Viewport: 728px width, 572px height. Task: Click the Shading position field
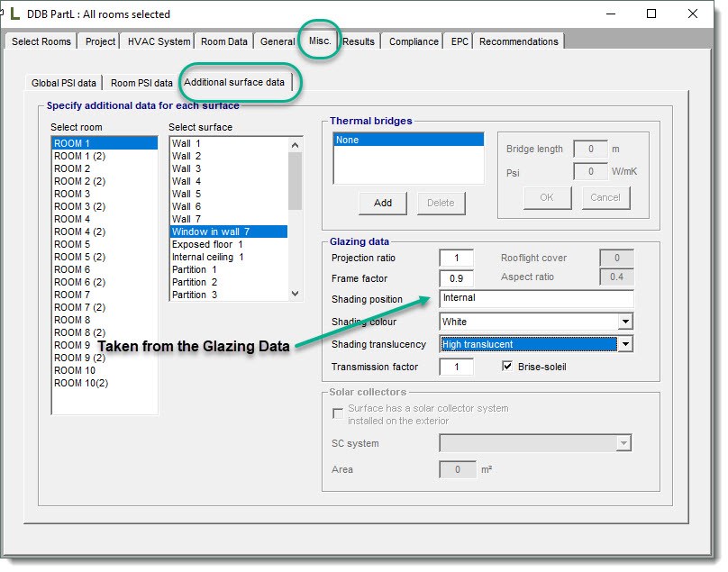pos(536,298)
